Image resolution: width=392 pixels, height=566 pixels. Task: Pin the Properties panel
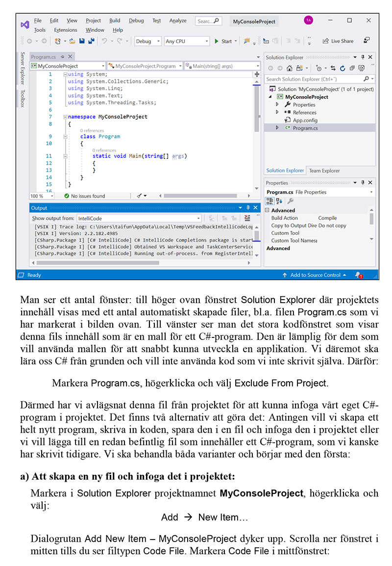pos(363,183)
